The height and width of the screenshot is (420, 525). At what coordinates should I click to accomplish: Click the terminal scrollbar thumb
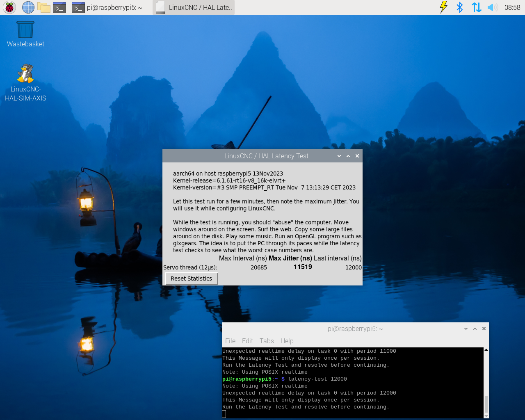point(486,404)
